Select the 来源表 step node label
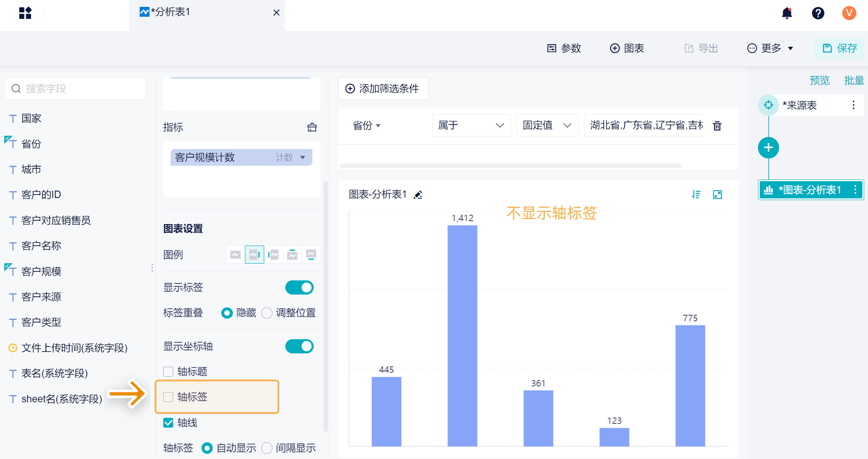 coord(799,105)
